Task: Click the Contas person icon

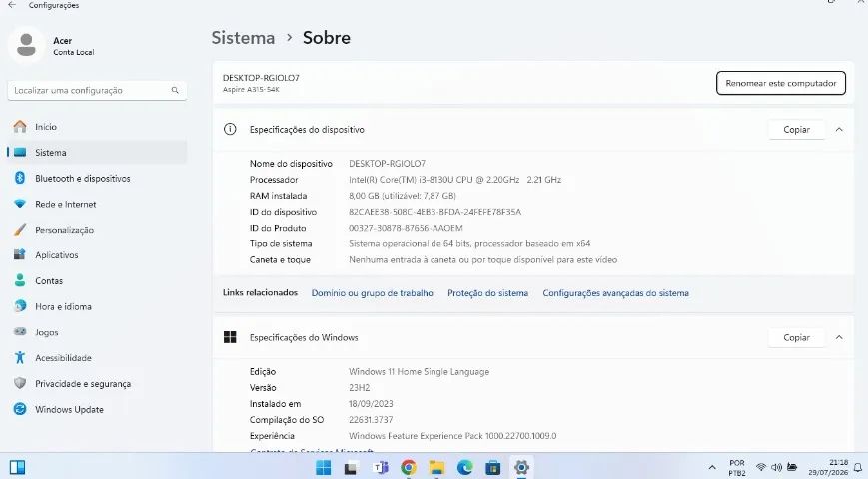Action: tap(20, 281)
